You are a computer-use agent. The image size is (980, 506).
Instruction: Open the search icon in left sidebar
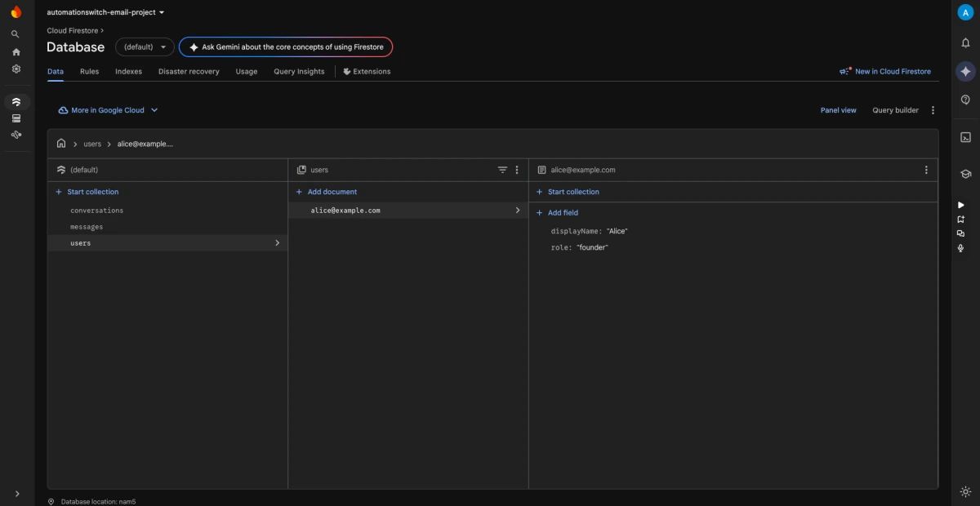(x=16, y=34)
